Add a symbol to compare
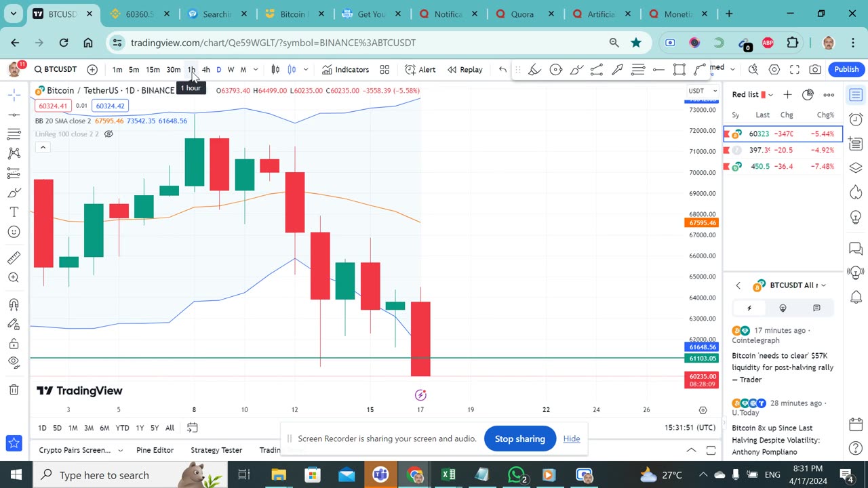 point(92,69)
